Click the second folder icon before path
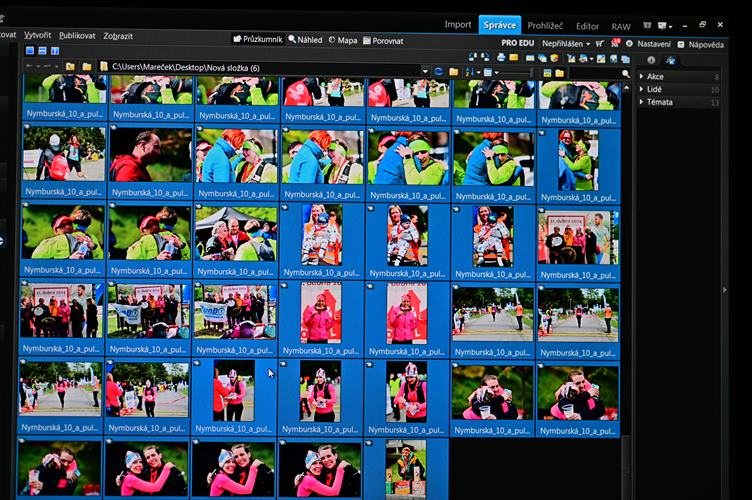The width and height of the screenshot is (752, 500). tap(86, 67)
